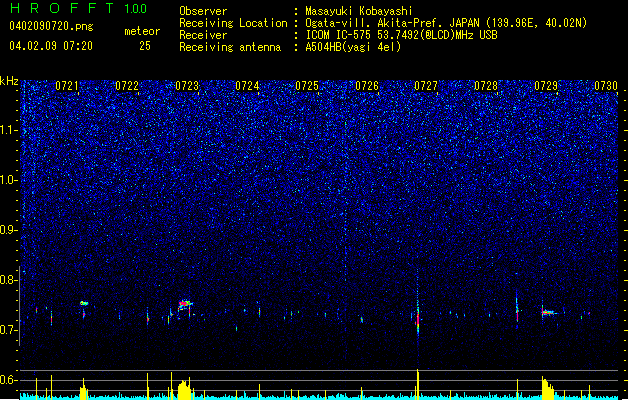Select observer name Masayuki Kobayashi
This screenshot has width=629, height=400.
(359, 11)
